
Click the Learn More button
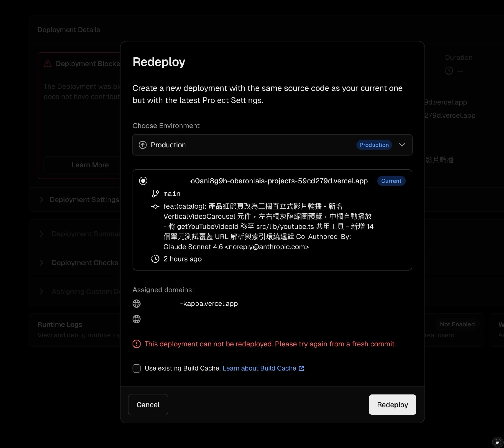[x=90, y=165]
